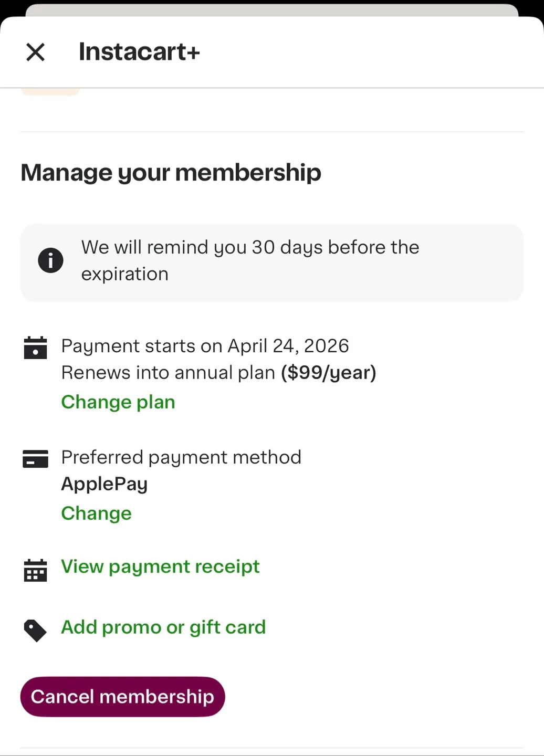Close the Instacart+ membership sheet
The image size is (544, 756).
click(x=36, y=52)
